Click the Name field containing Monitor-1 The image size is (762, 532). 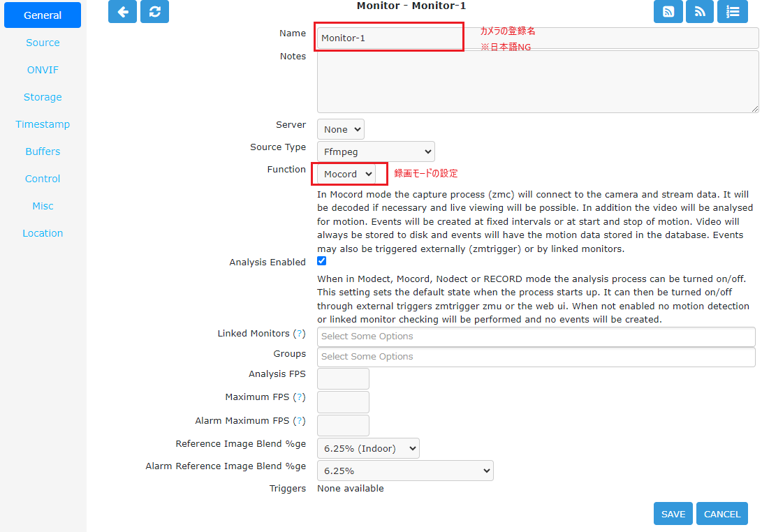(x=538, y=38)
